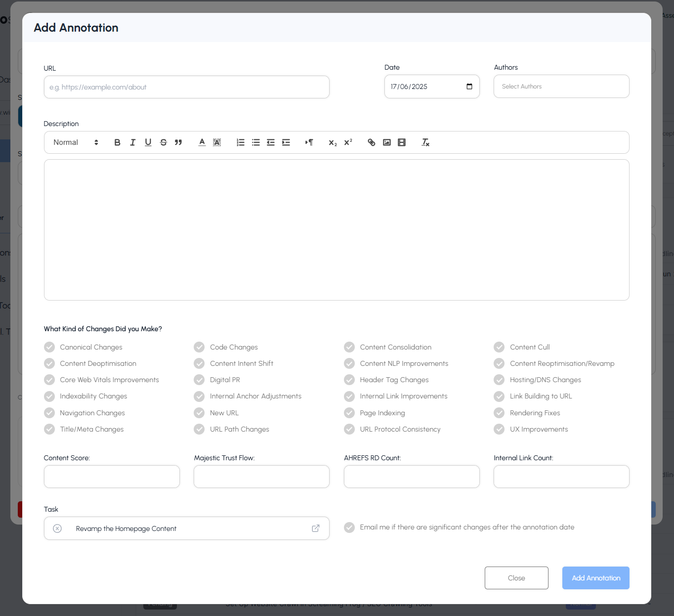Screen dimensions: 674x616
Task: Tick the email me notification checkbox
Action: coord(349,528)
